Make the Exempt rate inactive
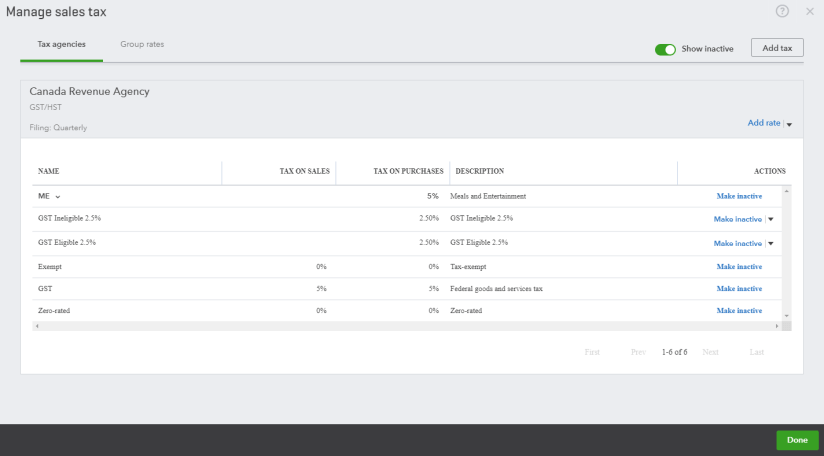 pyautogui.click(x=739, y=267)
